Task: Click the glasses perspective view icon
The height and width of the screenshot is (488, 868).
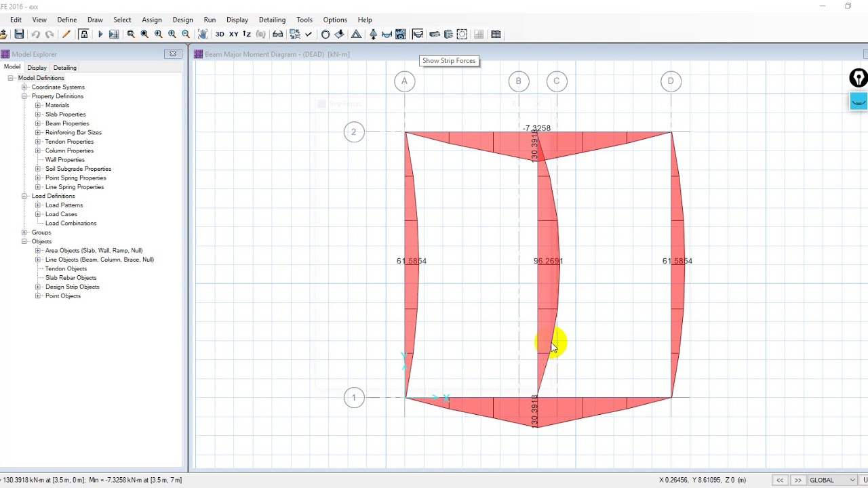Action: (x=277, y=35)
